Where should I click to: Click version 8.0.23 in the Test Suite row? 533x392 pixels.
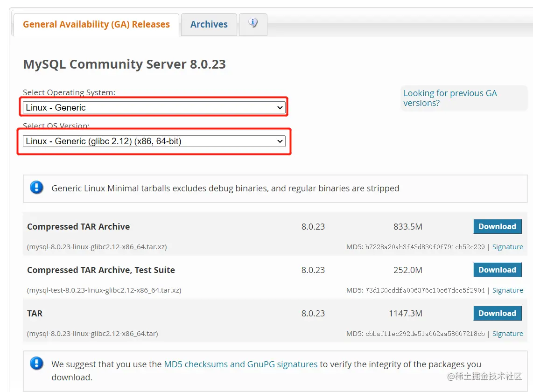[x=313, y=270]
